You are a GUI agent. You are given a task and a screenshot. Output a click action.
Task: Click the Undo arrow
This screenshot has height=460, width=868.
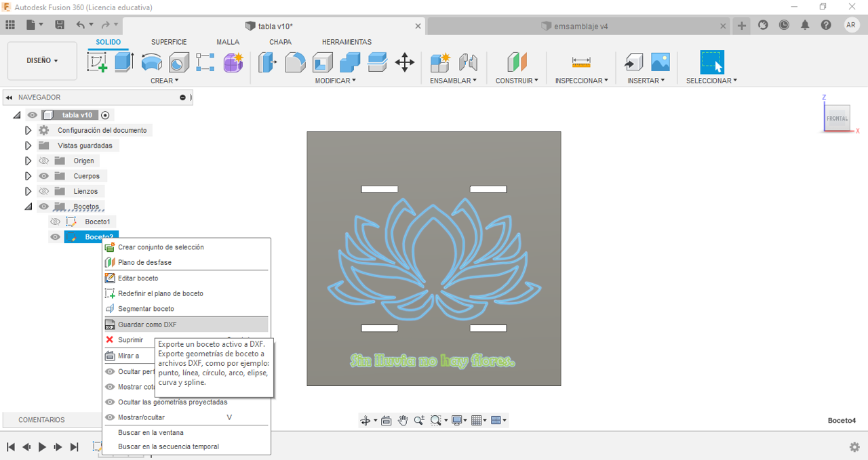[x=81, y=25]
